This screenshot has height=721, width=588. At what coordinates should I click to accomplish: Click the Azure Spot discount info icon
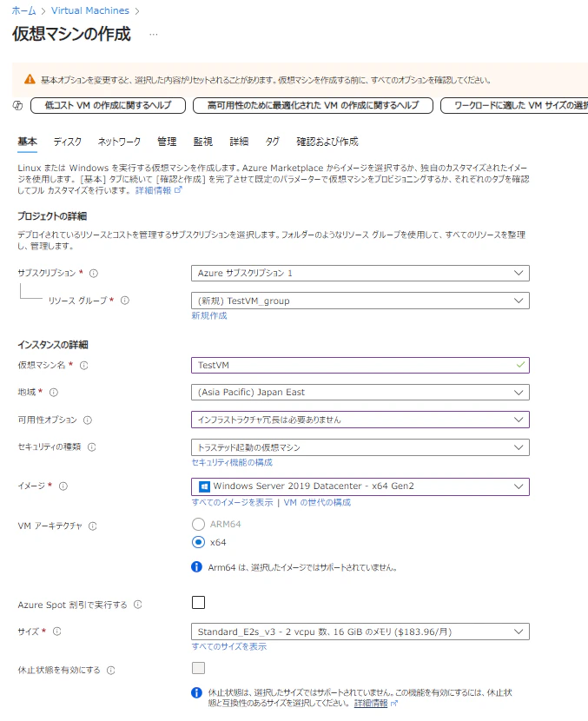(x=137, y=605)
